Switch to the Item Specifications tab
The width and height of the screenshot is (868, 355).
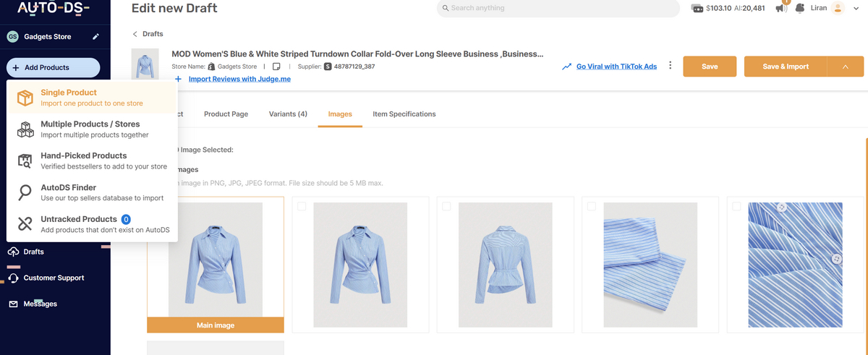tap(404, 114)
